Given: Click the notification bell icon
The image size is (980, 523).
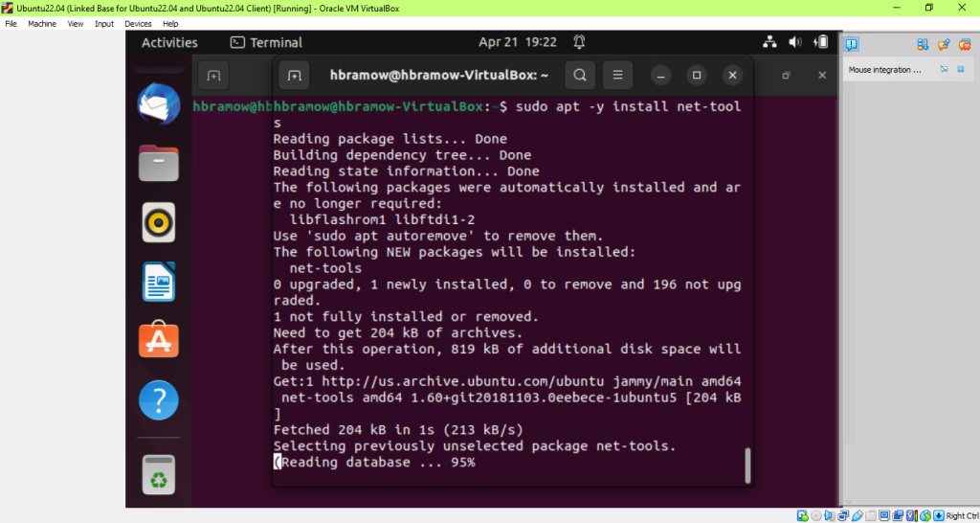Looking at the screenshot, I should click(x=579, y=42).
